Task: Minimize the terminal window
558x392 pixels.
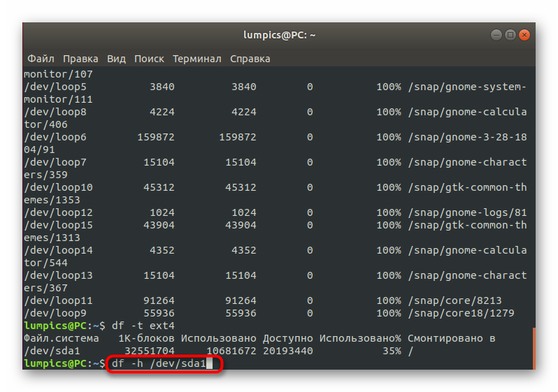Action: pyautogui.click(x=496, y=35)
